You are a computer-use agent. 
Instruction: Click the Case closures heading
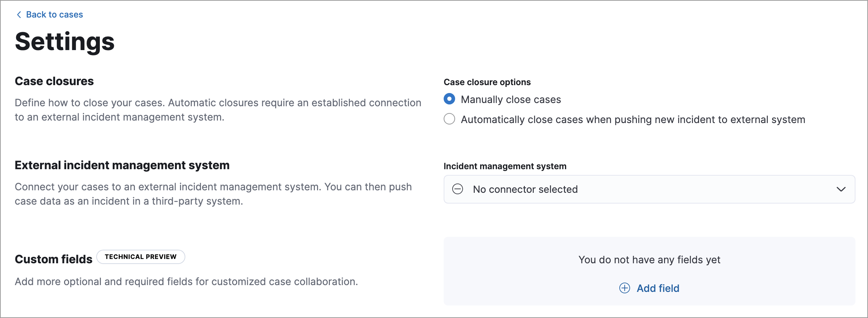54,81
